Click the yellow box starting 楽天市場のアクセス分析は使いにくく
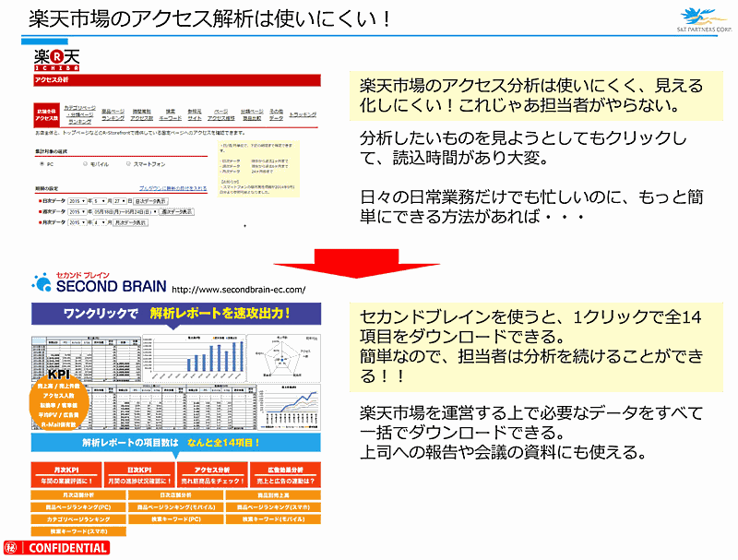Viewport: 738px width, 560px height. [x=536, y=96]
